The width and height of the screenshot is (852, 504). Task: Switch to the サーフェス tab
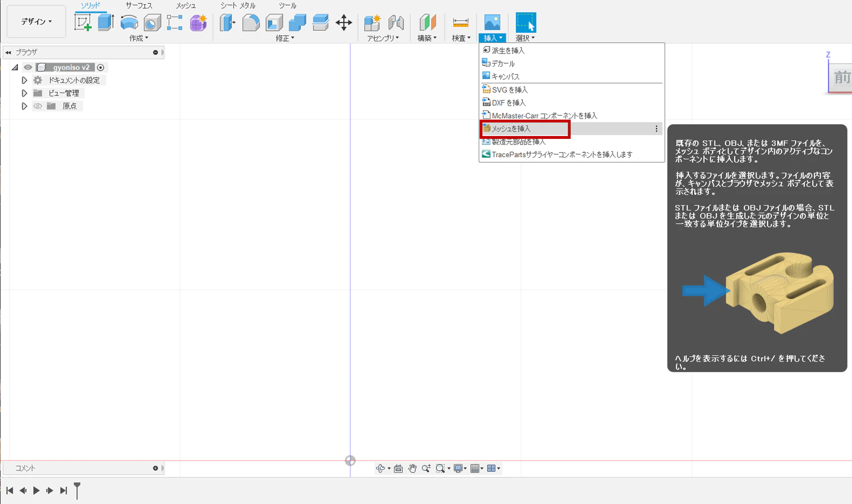pyautogui.click(x=139, y=5)
